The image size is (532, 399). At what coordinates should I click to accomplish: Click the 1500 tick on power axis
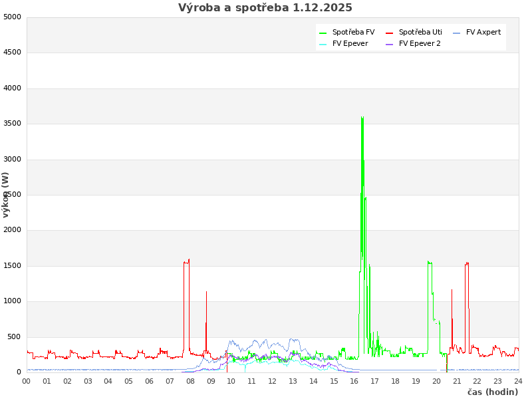click(12, 265)
